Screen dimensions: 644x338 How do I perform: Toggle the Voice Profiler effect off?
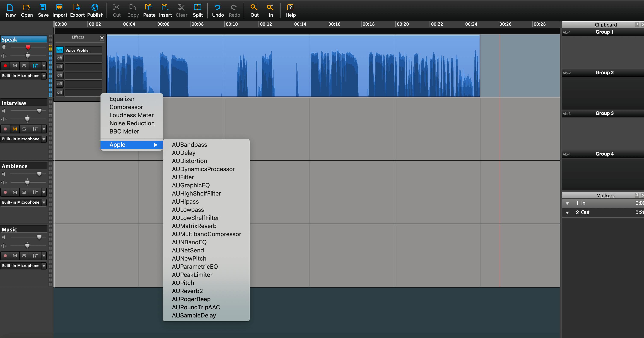59,50
